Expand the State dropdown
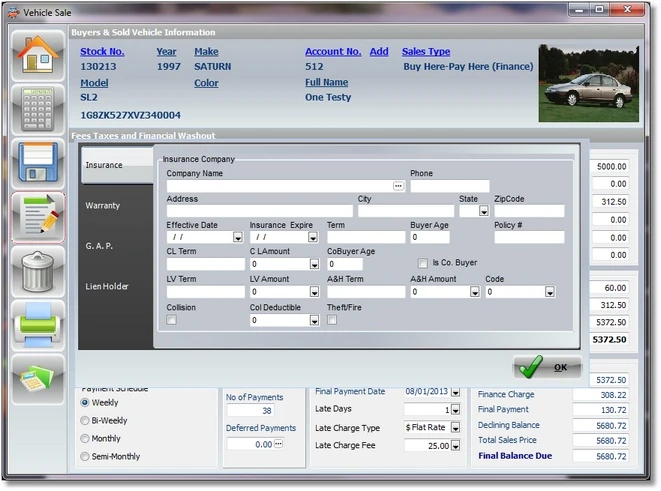Viewport: 661px width, 491px height. click(483, 212)
